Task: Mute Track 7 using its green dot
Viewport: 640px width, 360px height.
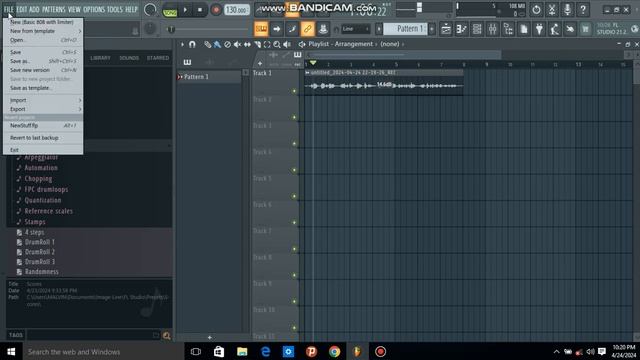Action: tap(294, 249)
